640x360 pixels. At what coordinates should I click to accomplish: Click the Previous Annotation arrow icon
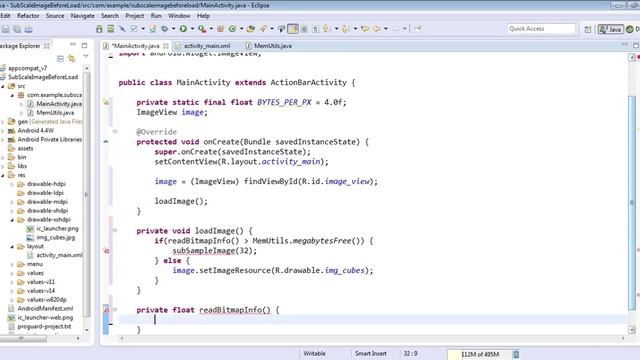pos(345,29)
